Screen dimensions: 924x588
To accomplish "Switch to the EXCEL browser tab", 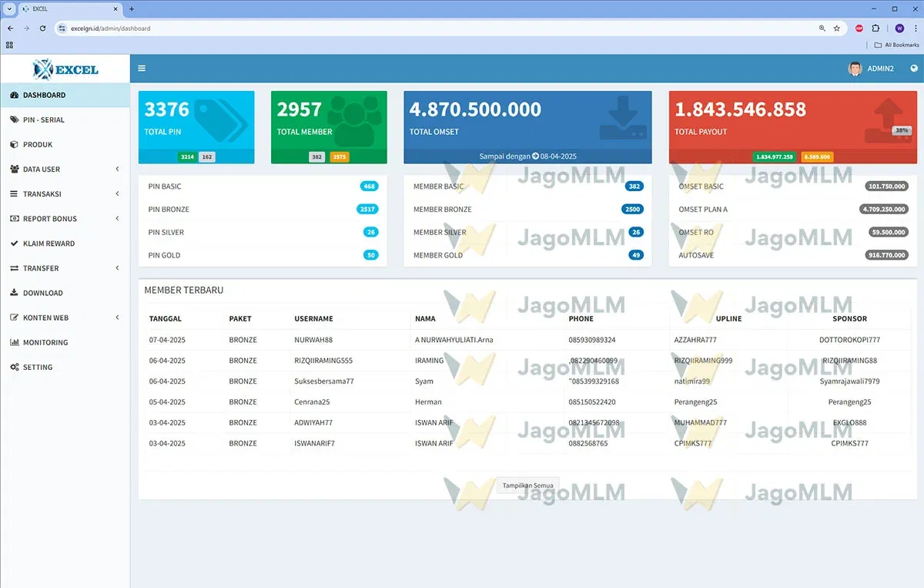I will point(65,9).
